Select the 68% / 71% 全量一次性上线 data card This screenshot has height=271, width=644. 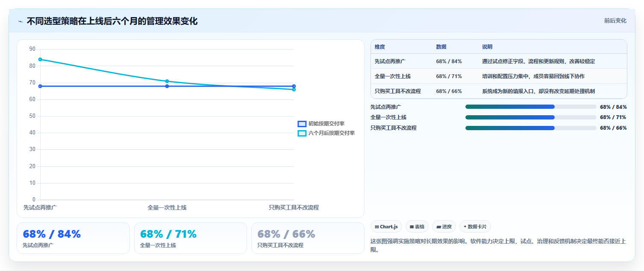(x=191, y=238)
